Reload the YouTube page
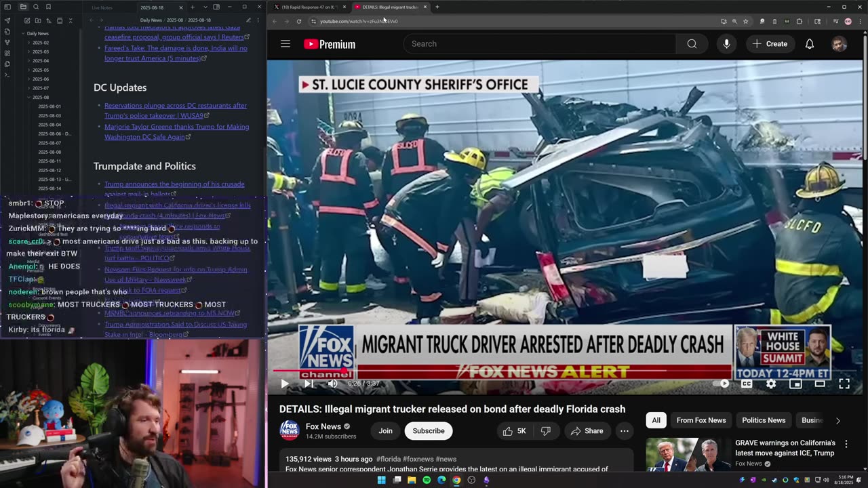The image size is (868, 488). click(298, 21)
